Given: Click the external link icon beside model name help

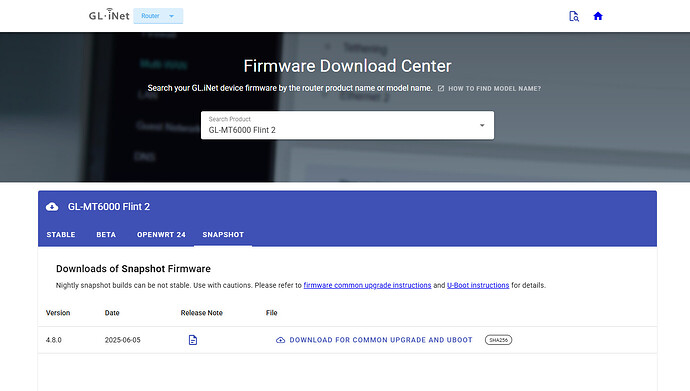Looking at the screenshot, I should tap(441, 88).
